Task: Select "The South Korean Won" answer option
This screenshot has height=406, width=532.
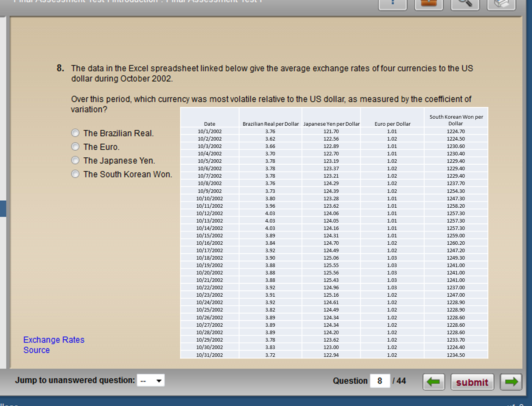Action: 75,174
